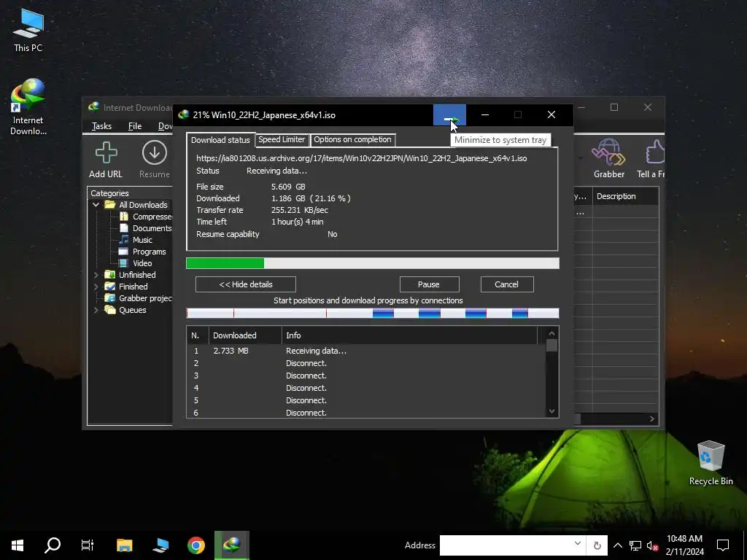Click the connections list scrollbar thumb

pyautogui.click(x=551, y=346)
